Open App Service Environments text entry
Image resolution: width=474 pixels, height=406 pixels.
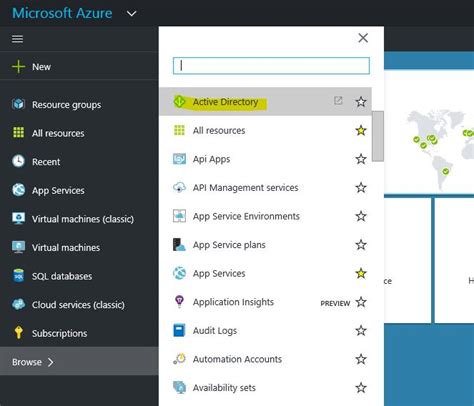[246, 216]
